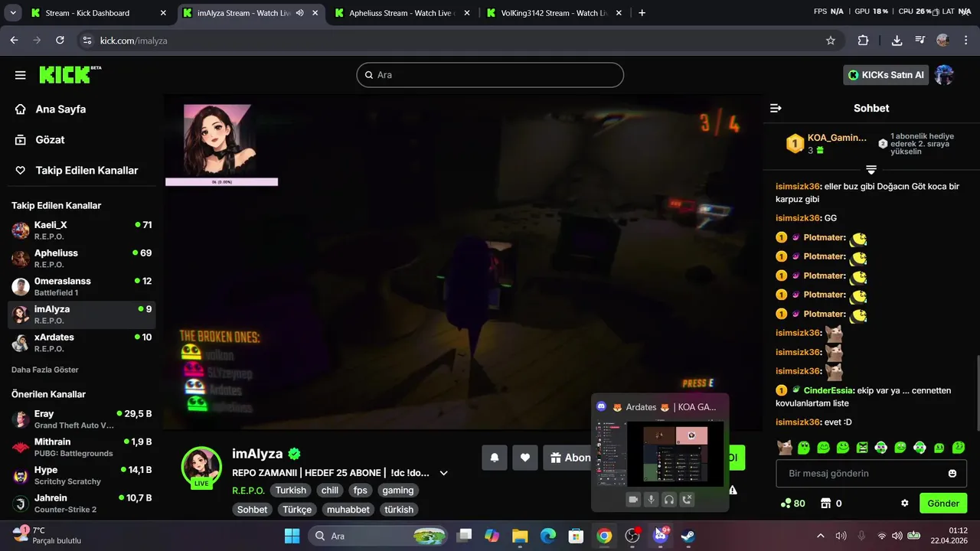Show more followed channels
The height and width of the screenshot is (551, 980).
[45, 370]
